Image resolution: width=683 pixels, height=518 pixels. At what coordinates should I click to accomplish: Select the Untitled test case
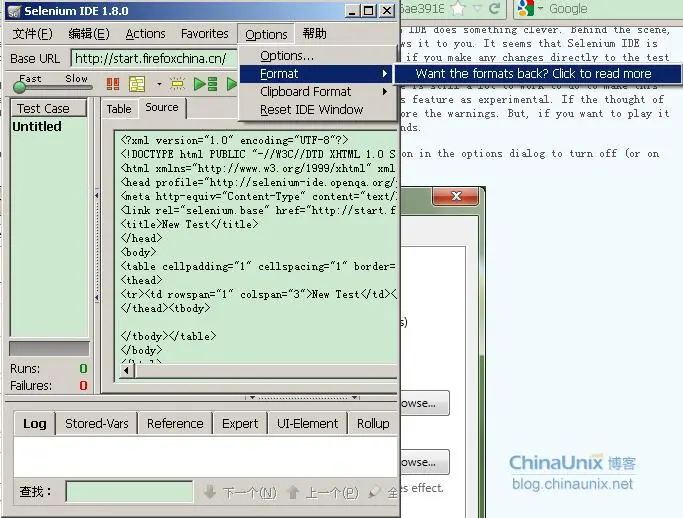click(37, 126)
